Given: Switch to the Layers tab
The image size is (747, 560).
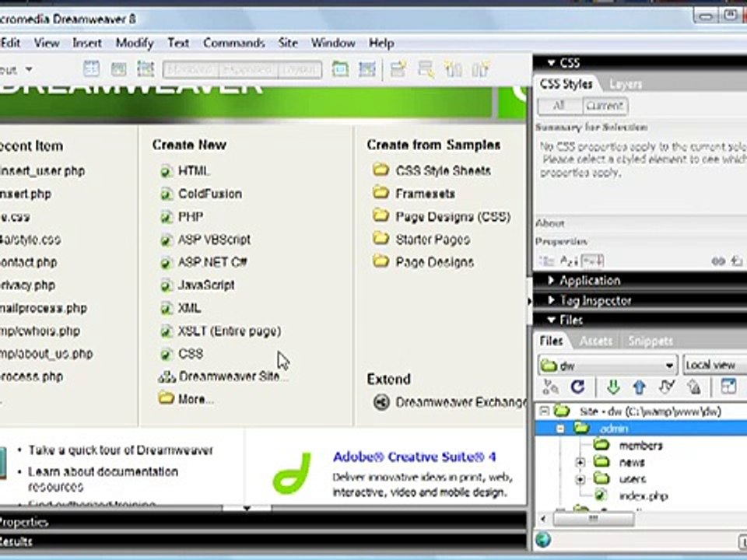Looking at the screenshot, I should (626, 84).
